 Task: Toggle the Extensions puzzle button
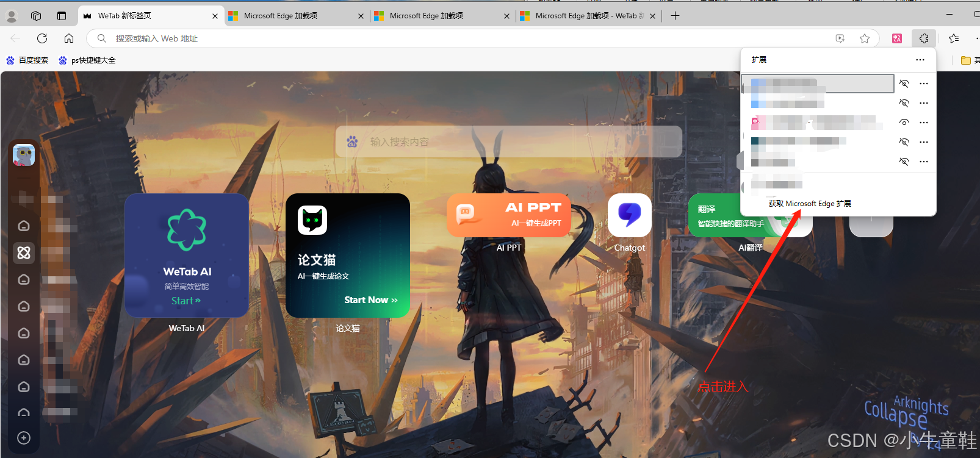tap(924, 38)
